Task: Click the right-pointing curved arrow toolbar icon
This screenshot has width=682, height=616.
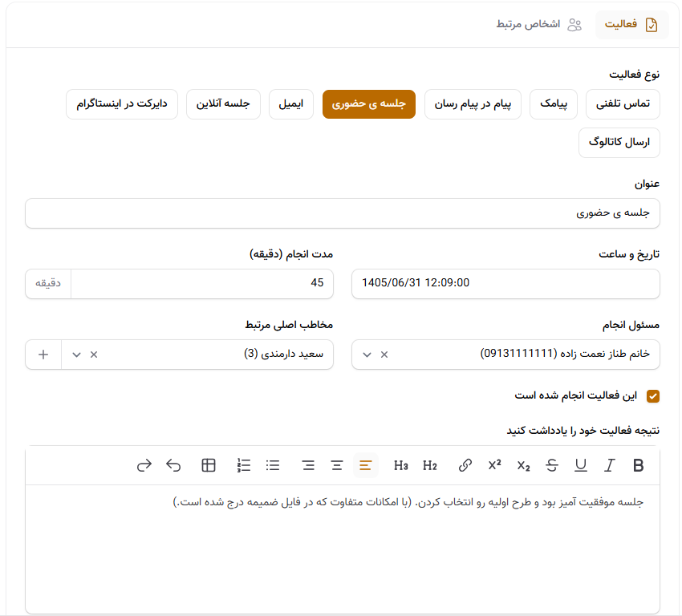Action: 144,465
